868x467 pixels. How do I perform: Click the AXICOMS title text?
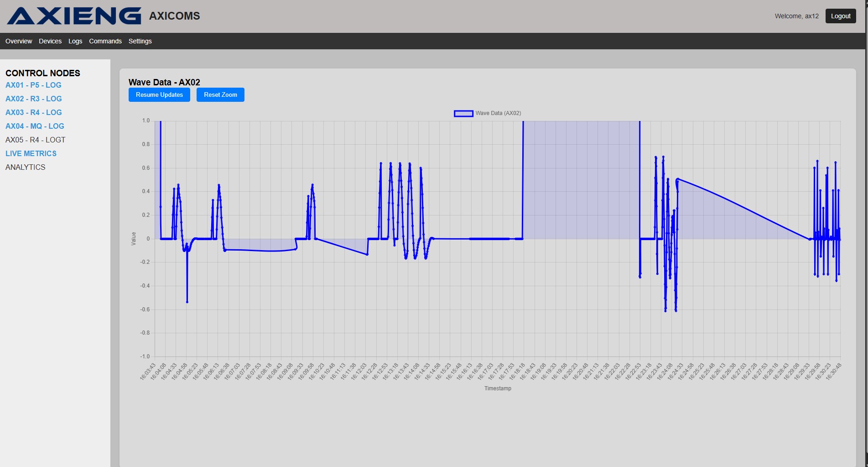[x=175, y=16]
